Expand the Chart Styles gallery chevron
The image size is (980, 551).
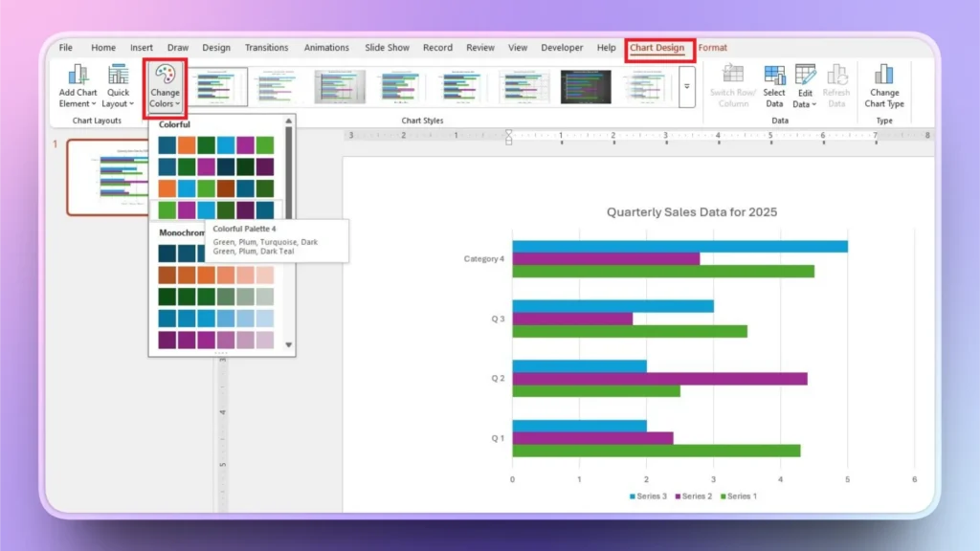coord(687,86)
